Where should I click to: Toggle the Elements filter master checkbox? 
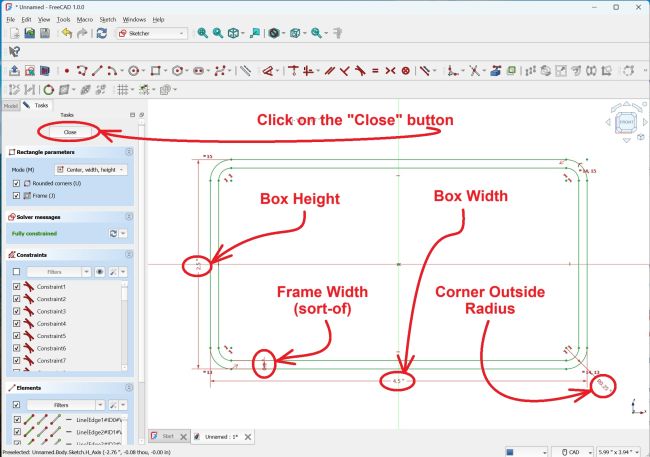[x=17, y=405]
